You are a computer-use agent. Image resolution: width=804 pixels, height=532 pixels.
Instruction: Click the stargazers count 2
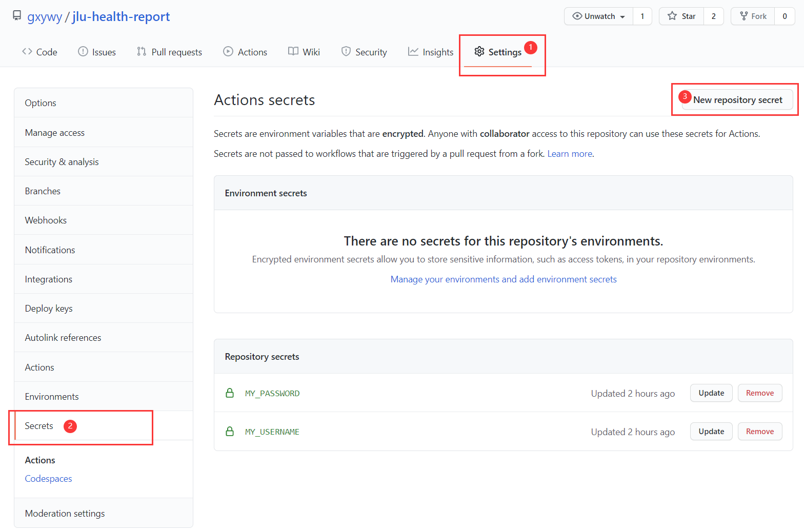(713, 16)
